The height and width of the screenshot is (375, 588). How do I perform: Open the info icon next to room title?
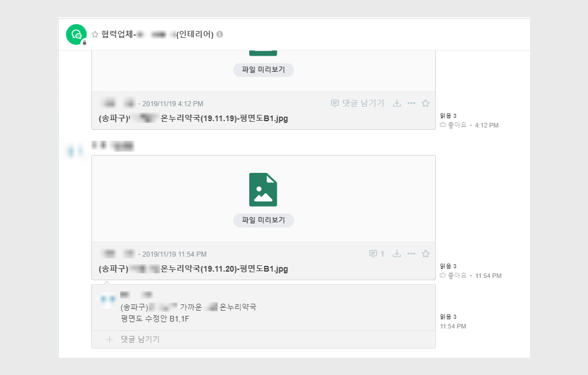click(x=220, y=34)
